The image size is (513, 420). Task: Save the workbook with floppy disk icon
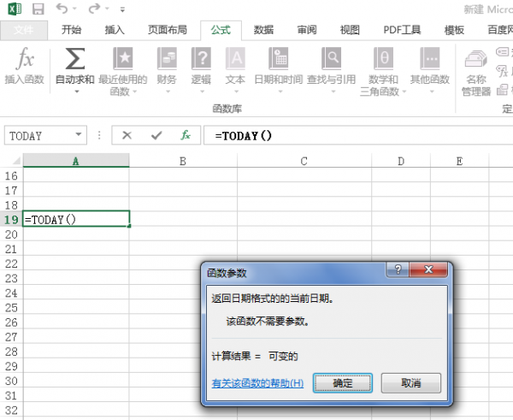tap(38, 9)
